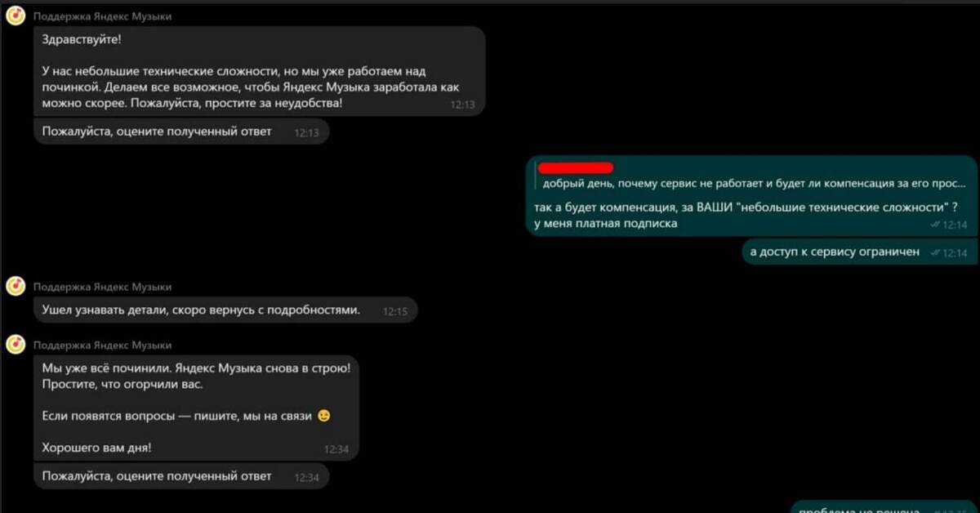Click read ticks on "а доступ к сервису ограничен"
The width and height of the screenshot is (980, 513).
pos(935,253)
